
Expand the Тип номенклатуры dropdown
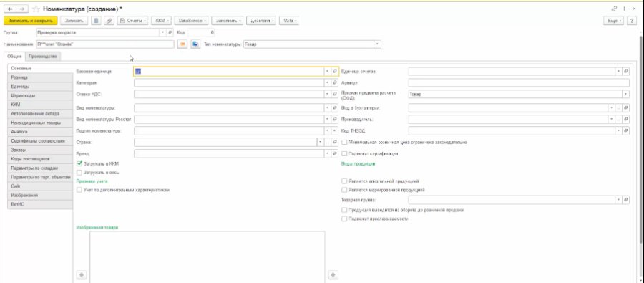pyautogui.click(x=377, y=44)
